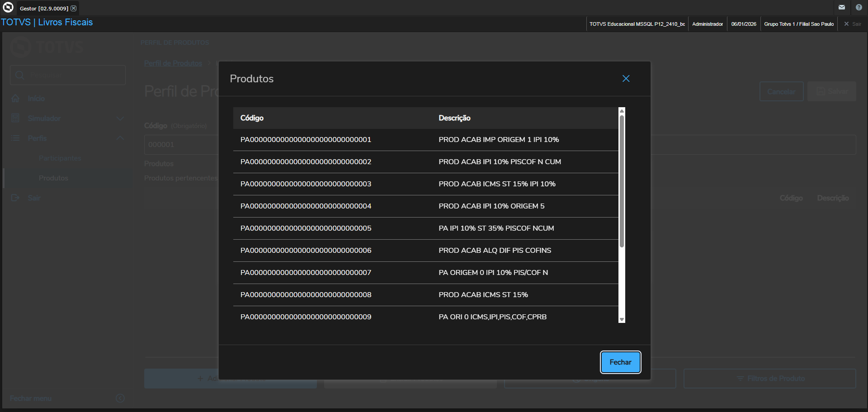The width and height of the screenshot is (868, 412).
Task: Select the Participantes sidebar menu item
Action: [60, 158]
